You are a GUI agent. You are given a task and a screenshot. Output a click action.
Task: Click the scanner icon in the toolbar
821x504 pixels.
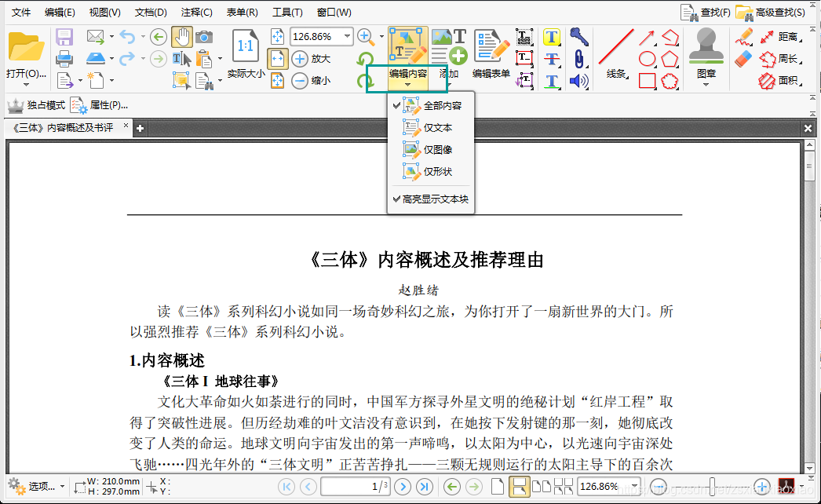96,58
